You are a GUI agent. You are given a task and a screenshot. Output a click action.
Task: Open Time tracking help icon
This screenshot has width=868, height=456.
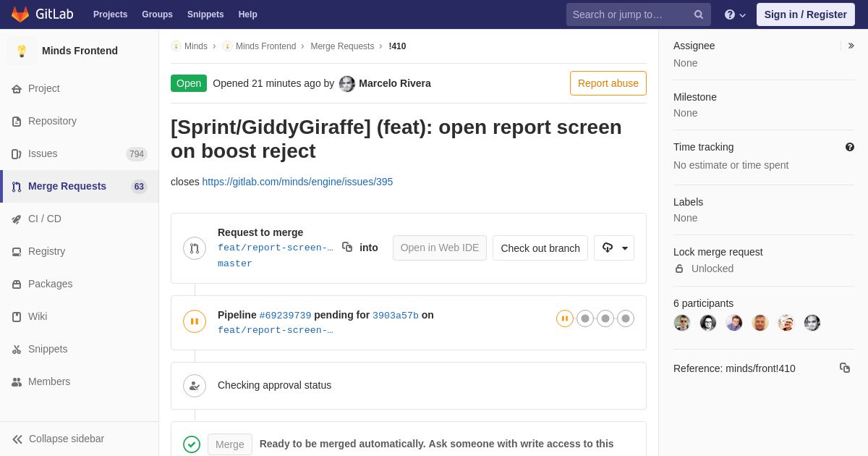click(x=850, y=147)
